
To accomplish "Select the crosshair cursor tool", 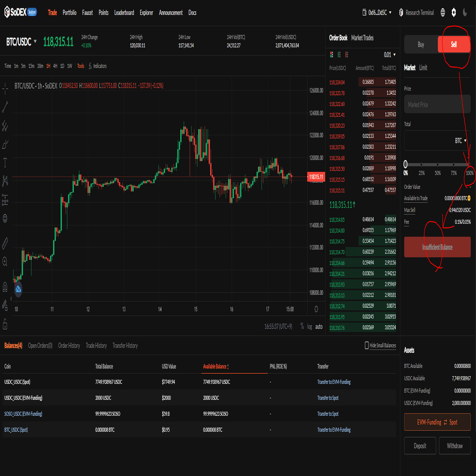I will [5, 89].
